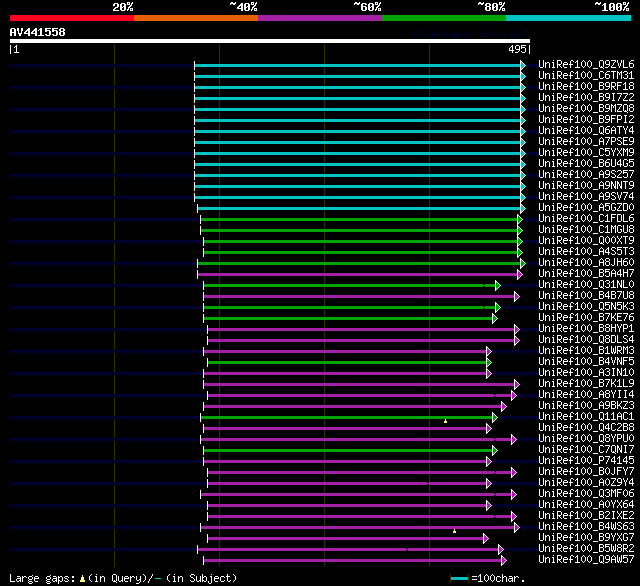Select label UniRef100_Q00XT9

click(x=586, y=241)
